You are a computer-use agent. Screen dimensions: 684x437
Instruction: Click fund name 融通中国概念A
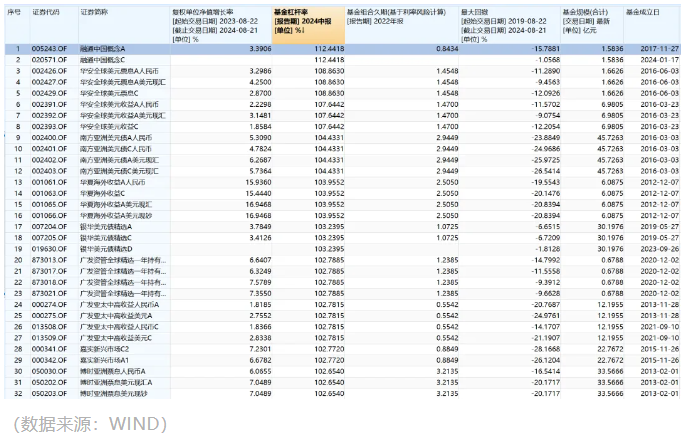click(103, 49)
